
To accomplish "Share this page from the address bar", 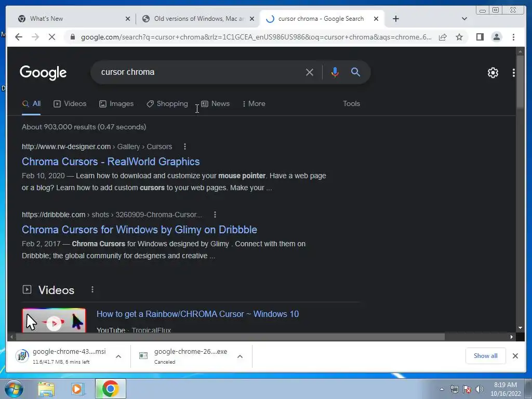I will coord(443,37).
